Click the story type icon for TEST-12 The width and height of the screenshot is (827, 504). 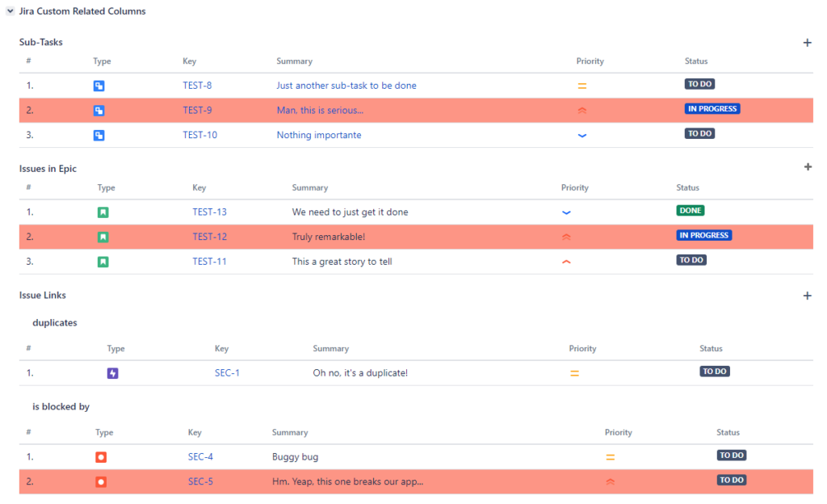click(103, 237)
